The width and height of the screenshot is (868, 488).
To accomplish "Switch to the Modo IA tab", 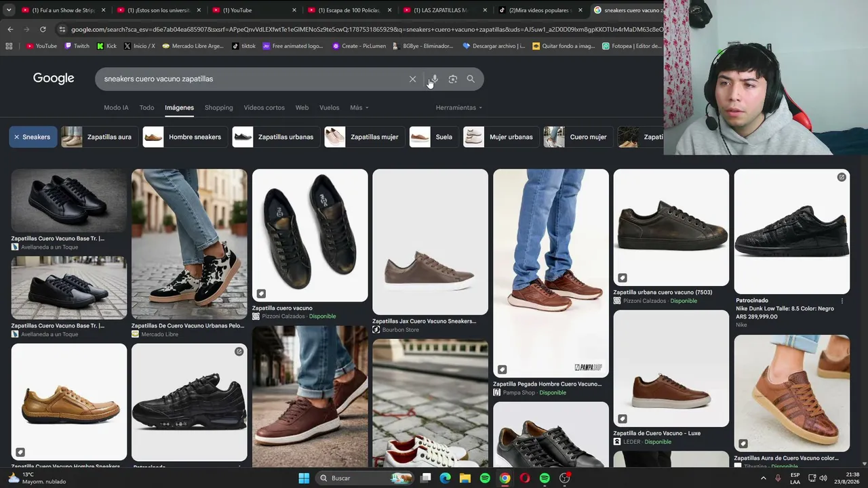I will point(116,108).
